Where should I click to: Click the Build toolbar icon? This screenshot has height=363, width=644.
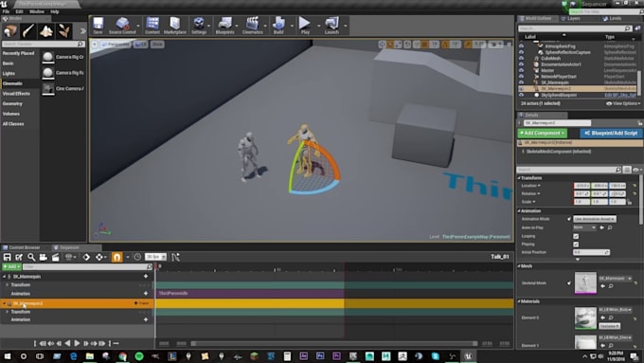(278, 26)
